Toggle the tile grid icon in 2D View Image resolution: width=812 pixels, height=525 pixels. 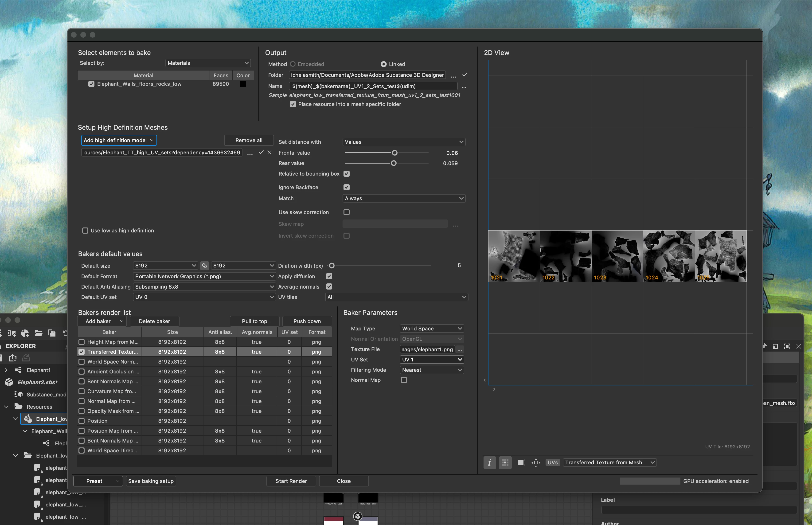[x=505, y=463]
